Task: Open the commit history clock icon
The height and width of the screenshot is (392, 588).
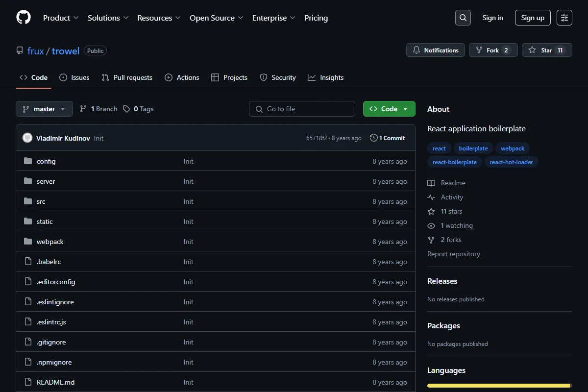Action: 373,138
